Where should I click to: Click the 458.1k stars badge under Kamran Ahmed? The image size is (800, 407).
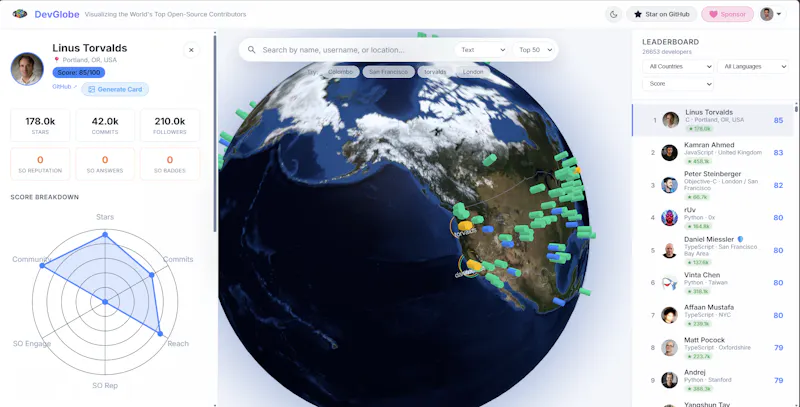tap(698, 161)
